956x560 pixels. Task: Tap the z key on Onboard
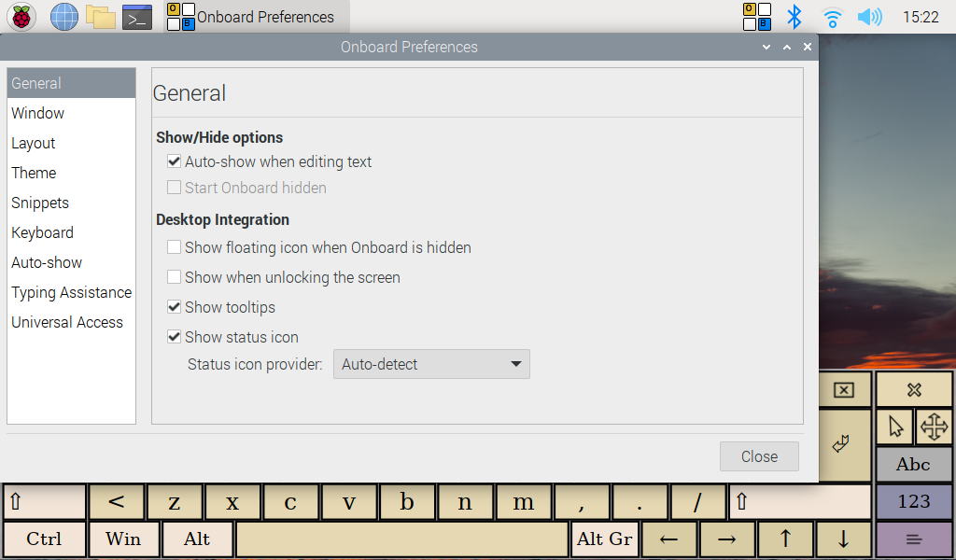point(175,502)
